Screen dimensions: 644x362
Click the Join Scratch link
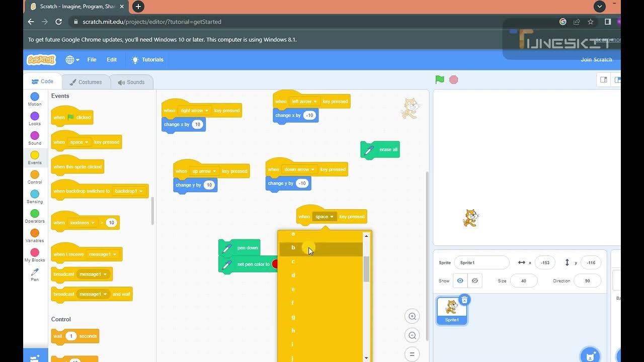pyautogui.click(x=596, y=59)
